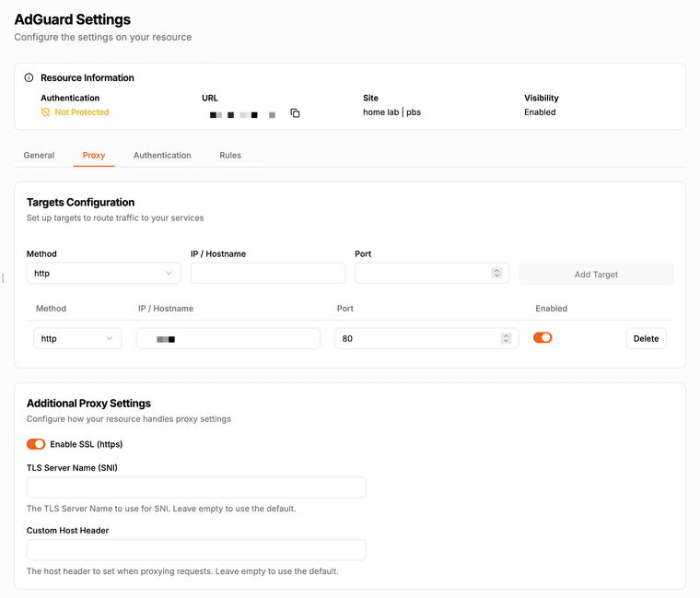The height and width of the screenshot is (598, 700).
Task: Open the General tab
Action: coord(39,156)
